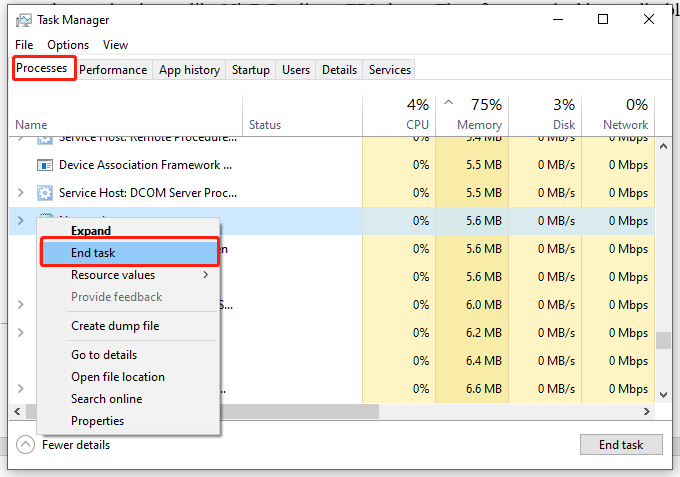Switch to the Startup tab
This screenshot has width=680, height=477.
point(251,70)
